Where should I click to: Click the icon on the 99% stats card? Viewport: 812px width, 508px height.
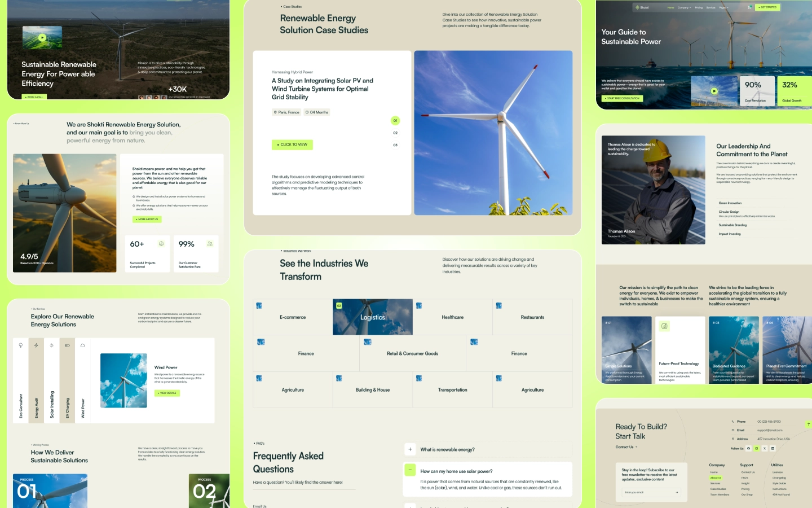click(x=210, y=244)
